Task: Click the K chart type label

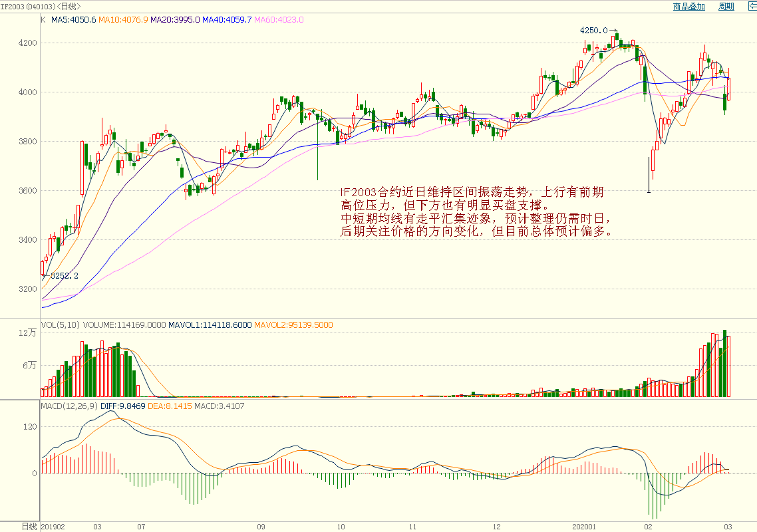Action: tap(43, 20)
